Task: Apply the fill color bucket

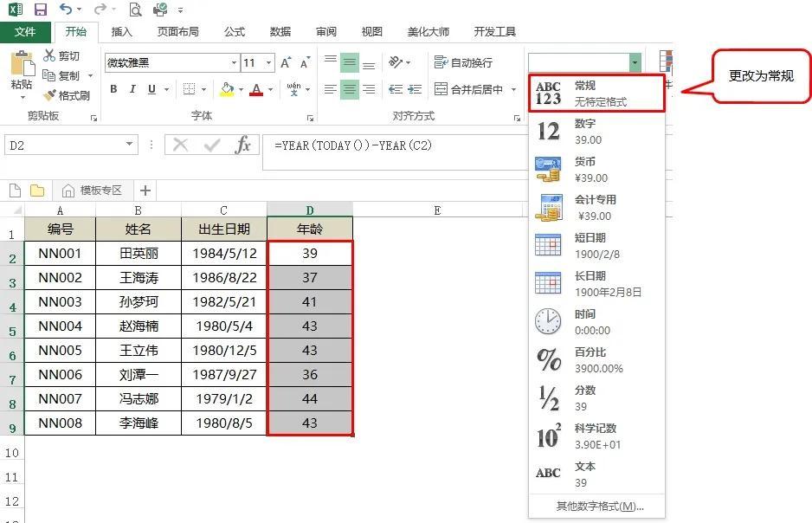Action: (x=227, y=89)
